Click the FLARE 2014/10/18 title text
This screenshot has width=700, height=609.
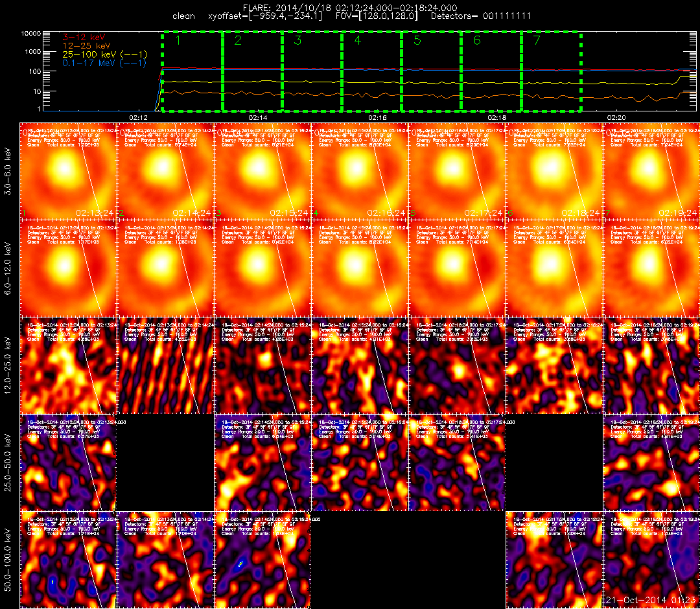[x=350, y=8]
